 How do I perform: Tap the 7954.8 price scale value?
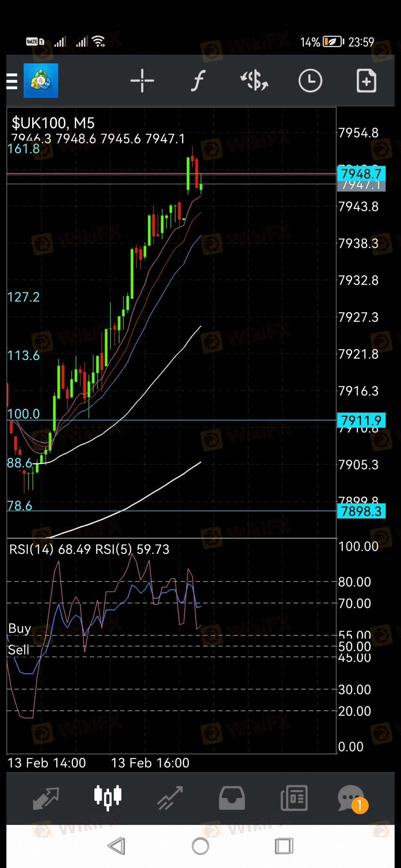[358, 133]
